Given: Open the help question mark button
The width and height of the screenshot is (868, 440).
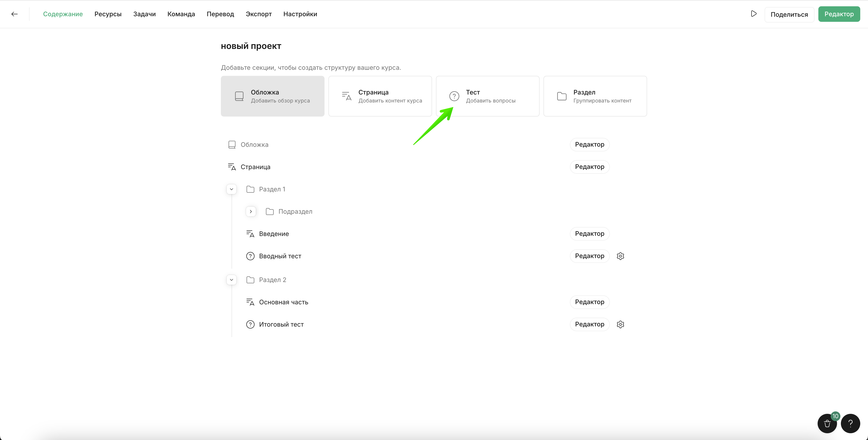Looking at the screenshot, I should 850,424.
